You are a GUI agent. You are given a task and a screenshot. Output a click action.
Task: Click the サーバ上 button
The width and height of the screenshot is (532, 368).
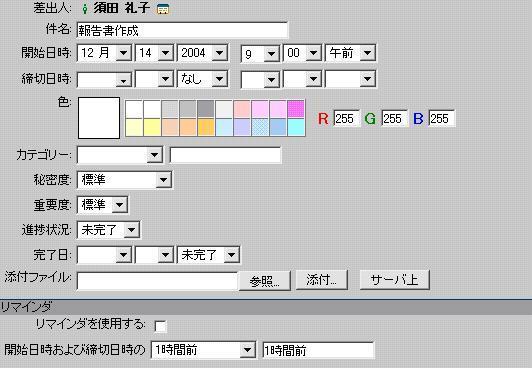click(395, 280)
